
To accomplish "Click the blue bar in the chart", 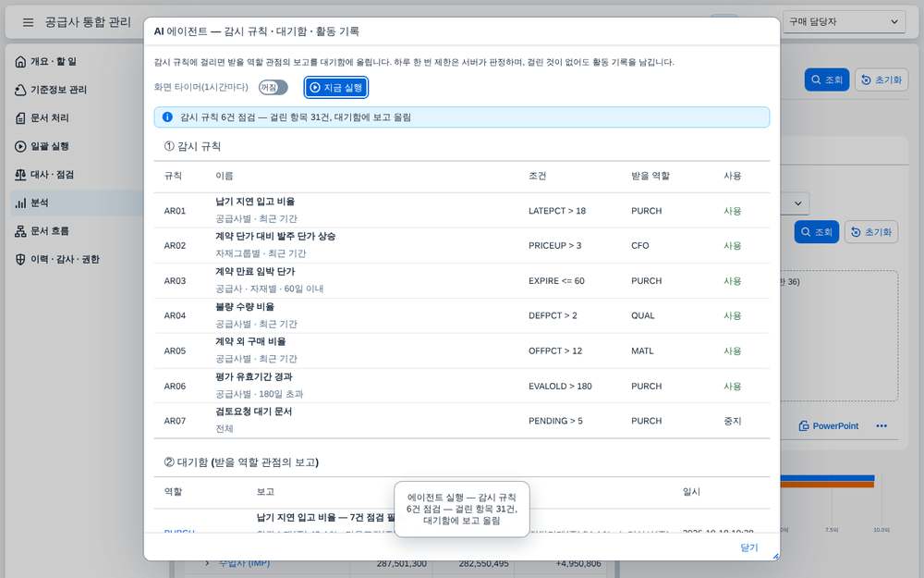I will [827, 478].
